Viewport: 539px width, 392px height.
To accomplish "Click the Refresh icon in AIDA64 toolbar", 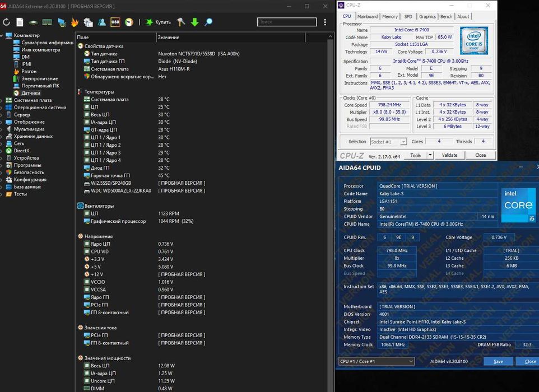I will [6, 22].
